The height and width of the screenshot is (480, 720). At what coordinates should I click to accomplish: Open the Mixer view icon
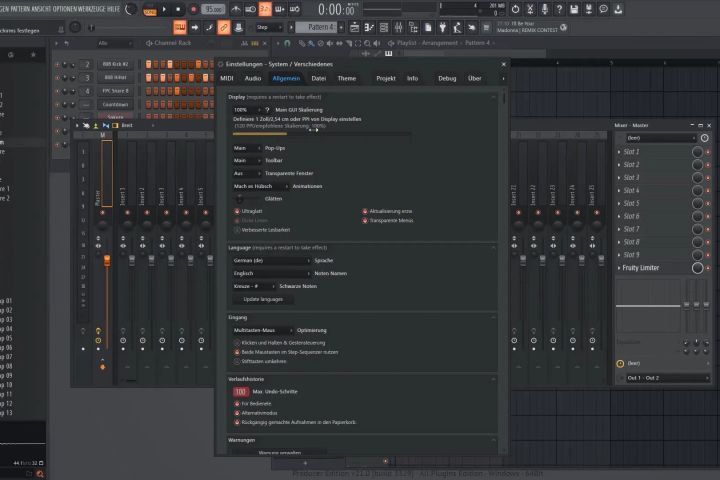point(399,28)
